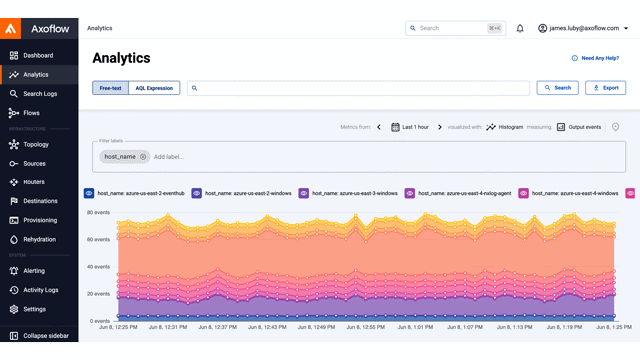Click the Dashboard grid icon

click(14, 56)
